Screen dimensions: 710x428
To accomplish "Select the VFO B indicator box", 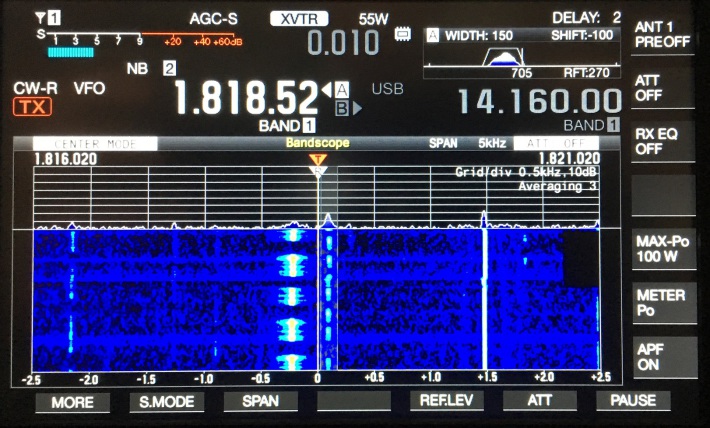I will point(342,107).
